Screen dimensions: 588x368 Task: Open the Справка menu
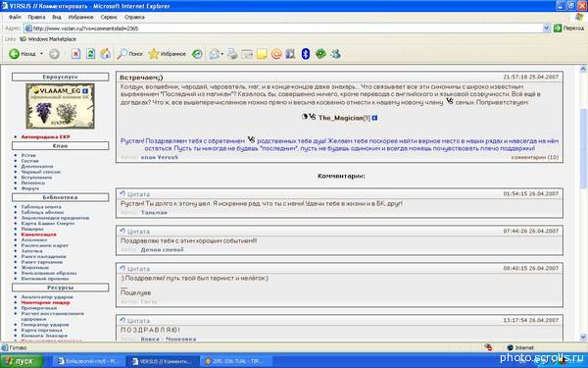[134, 18]
